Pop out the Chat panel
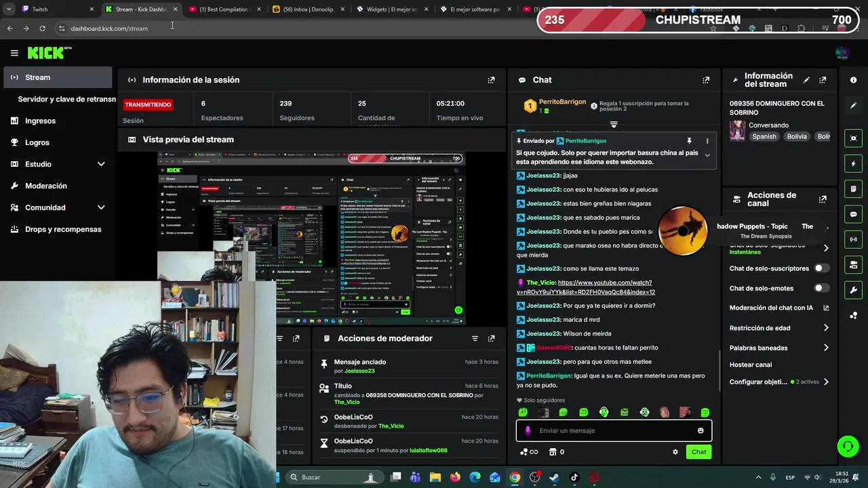The width and height of the screenshot is (868, 488). coord(706,80)
